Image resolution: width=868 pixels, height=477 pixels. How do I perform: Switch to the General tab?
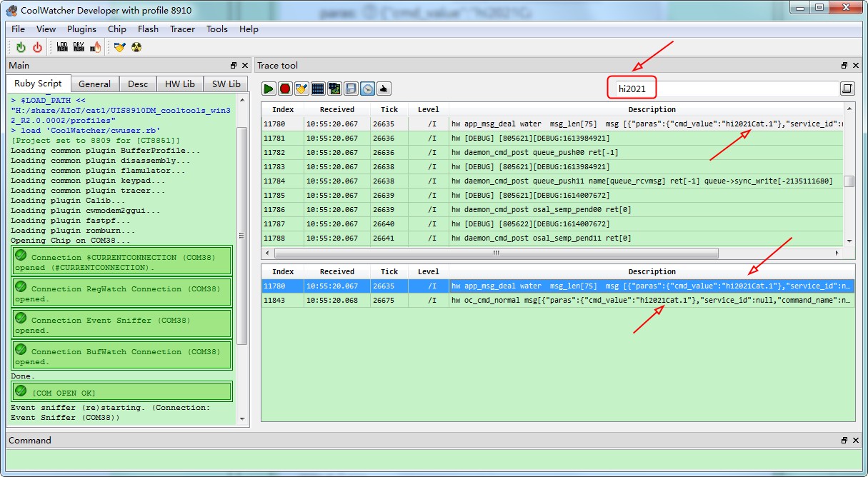pos(95,84)
